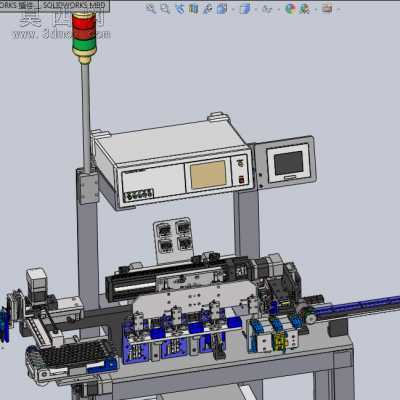Click the Zoom to Fit icon

(x=150, y=9)
